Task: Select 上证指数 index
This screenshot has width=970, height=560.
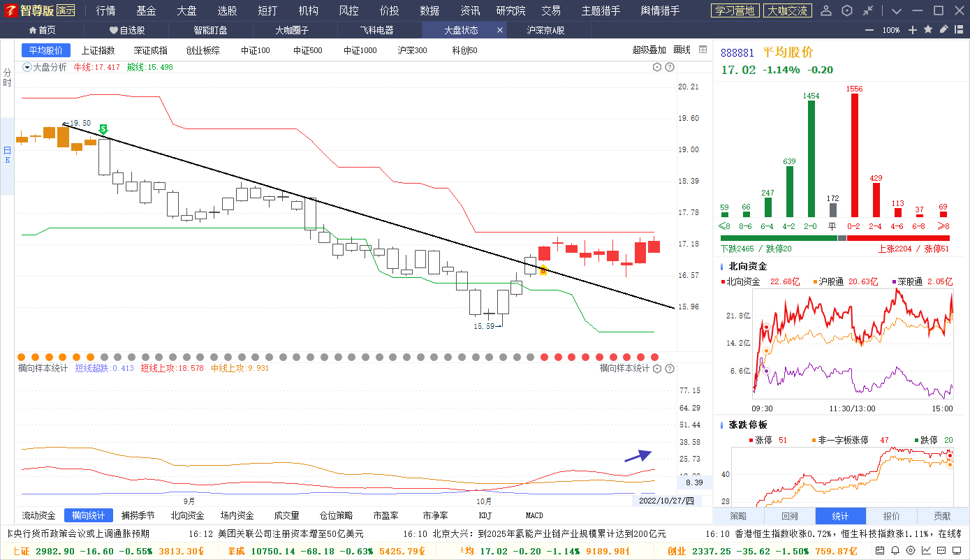Action: click(x=98, y=50)
